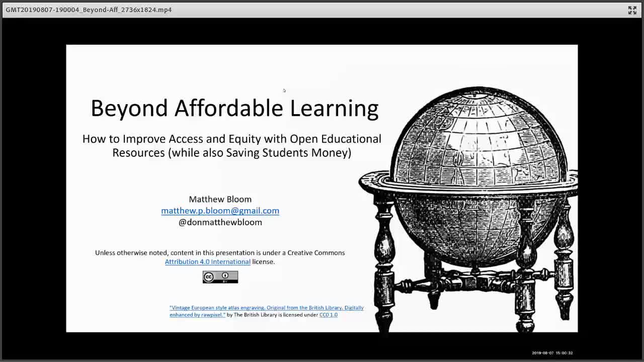Click the Creative Commons BY license badge
The image size is (644, 362).
point(220,277)
